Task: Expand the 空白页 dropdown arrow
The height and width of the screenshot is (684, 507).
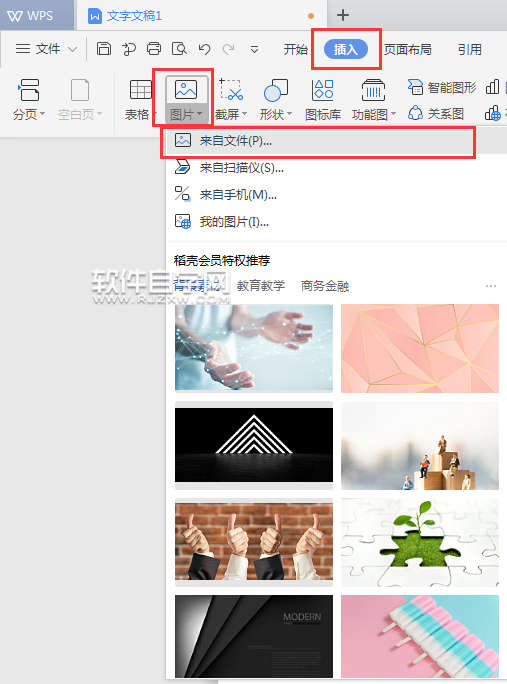Action: [100, 114]
